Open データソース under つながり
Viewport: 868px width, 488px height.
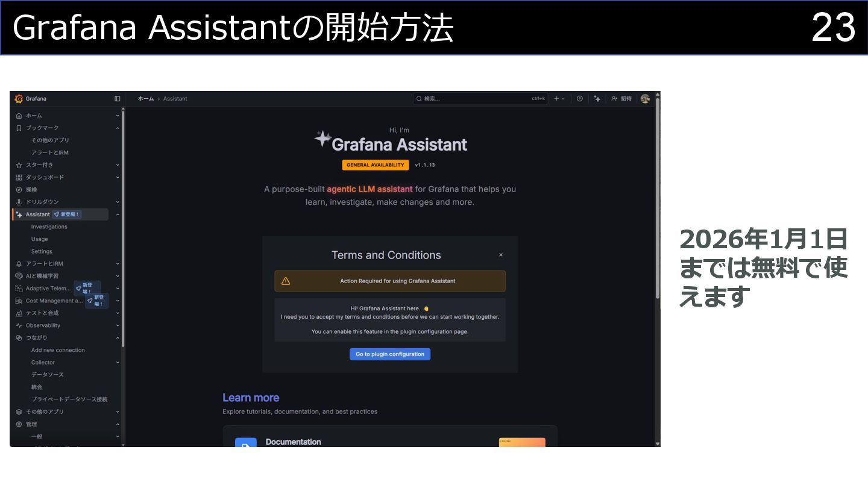(x=47, y=375)
